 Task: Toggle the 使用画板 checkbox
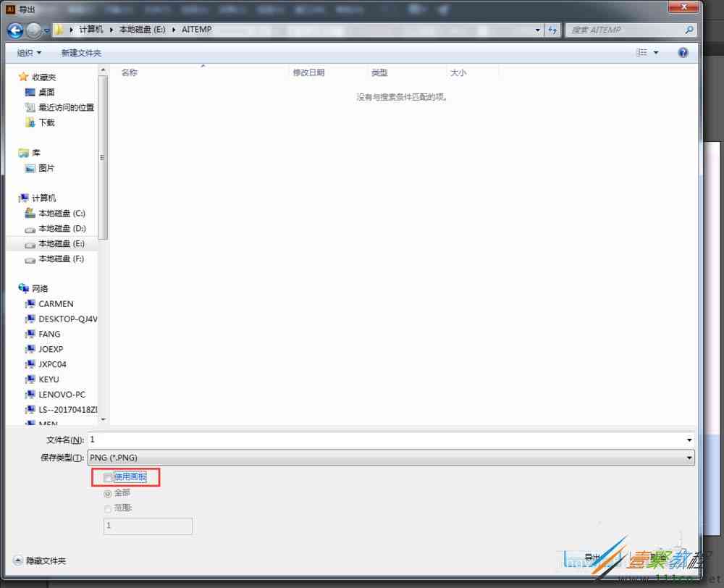point(108,478)
